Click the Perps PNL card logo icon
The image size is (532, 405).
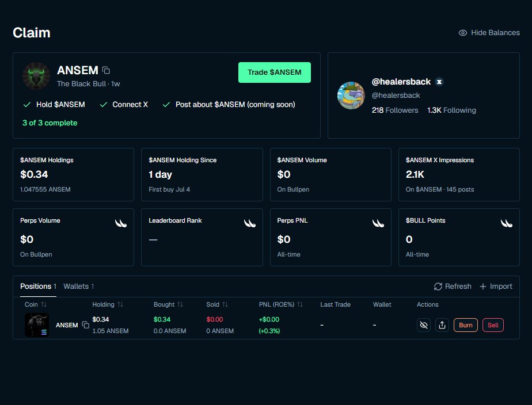[378, 223]
